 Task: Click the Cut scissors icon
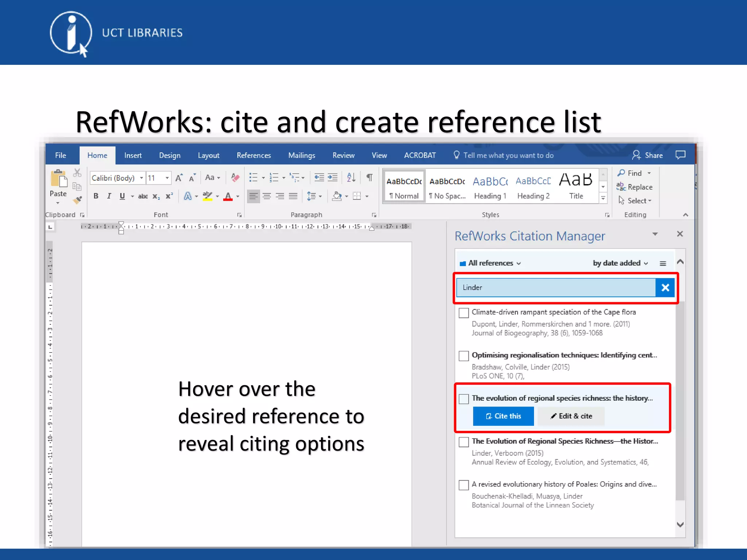(x=77, y=173)
